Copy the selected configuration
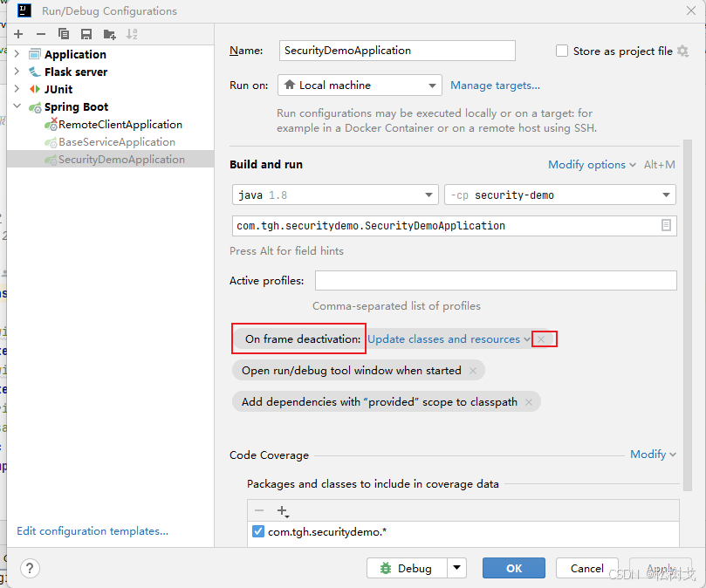The width and height of the screenshot is (706, 588). pyautogui.click(x=64, y=34)
